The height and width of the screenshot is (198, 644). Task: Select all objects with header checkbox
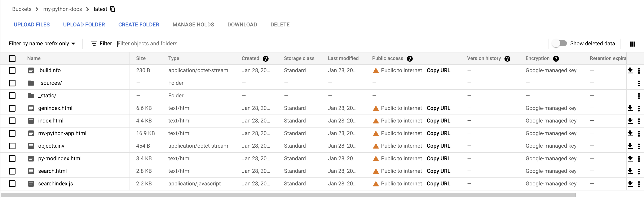pyautogui.click(x=12, y=59)
